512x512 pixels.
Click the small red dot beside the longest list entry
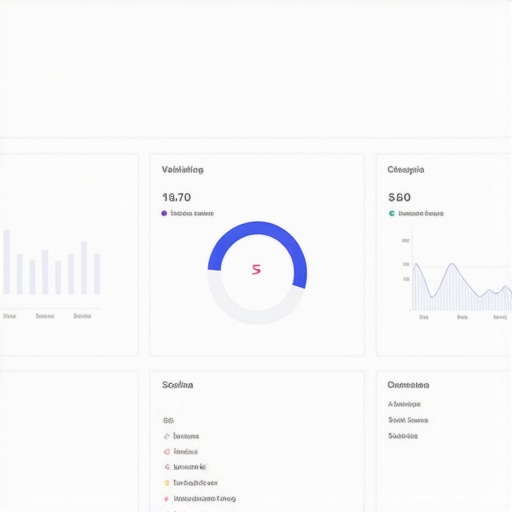coord(166,499)
